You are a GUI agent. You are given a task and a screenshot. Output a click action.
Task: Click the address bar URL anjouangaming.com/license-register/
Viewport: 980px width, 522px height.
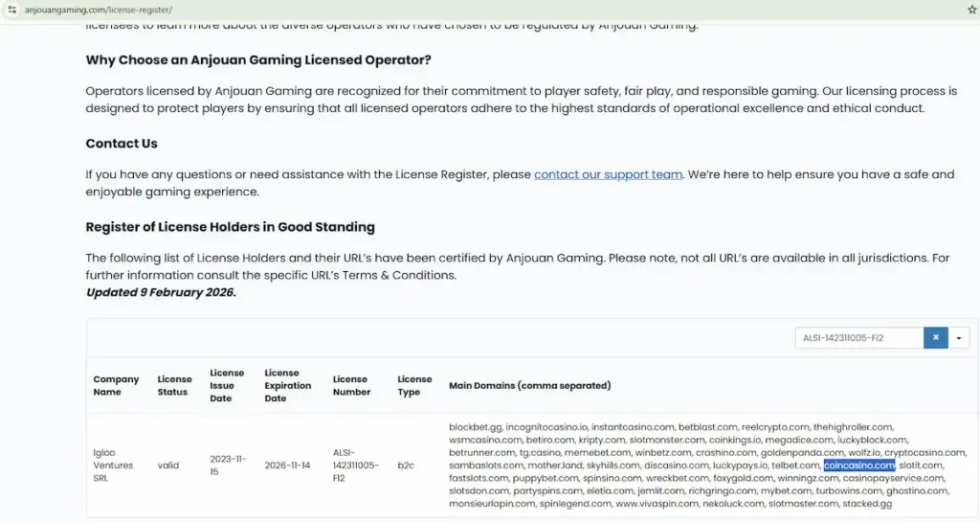pos(99,10)
